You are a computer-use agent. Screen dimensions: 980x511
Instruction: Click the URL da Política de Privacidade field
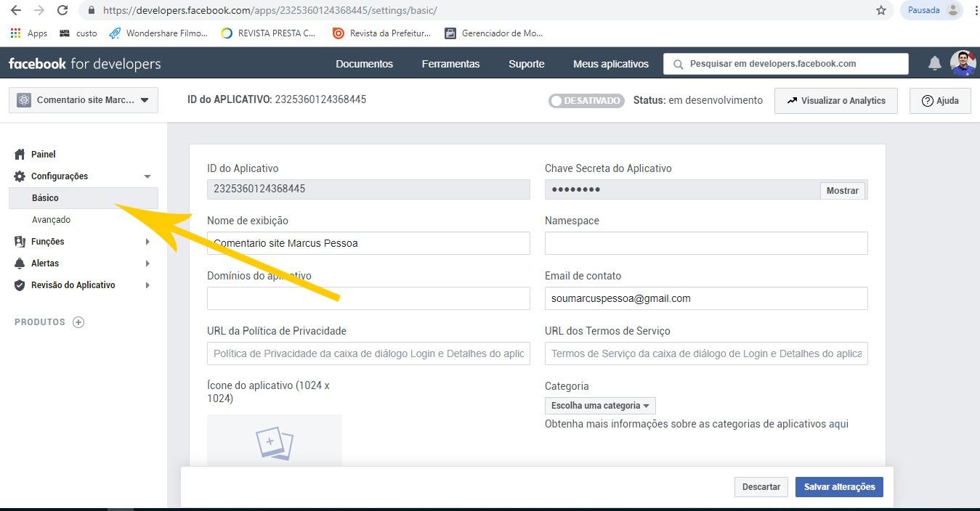pos(368,353)
